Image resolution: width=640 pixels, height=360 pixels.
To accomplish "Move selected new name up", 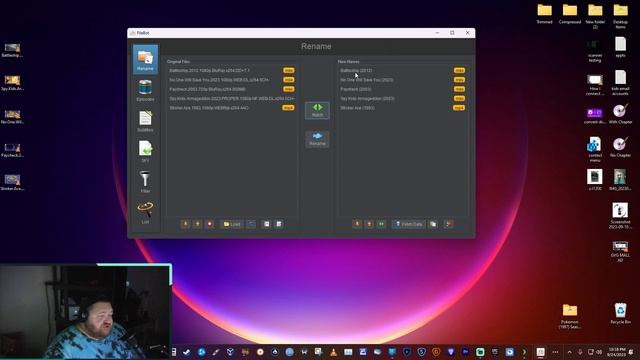I will 369,224.
